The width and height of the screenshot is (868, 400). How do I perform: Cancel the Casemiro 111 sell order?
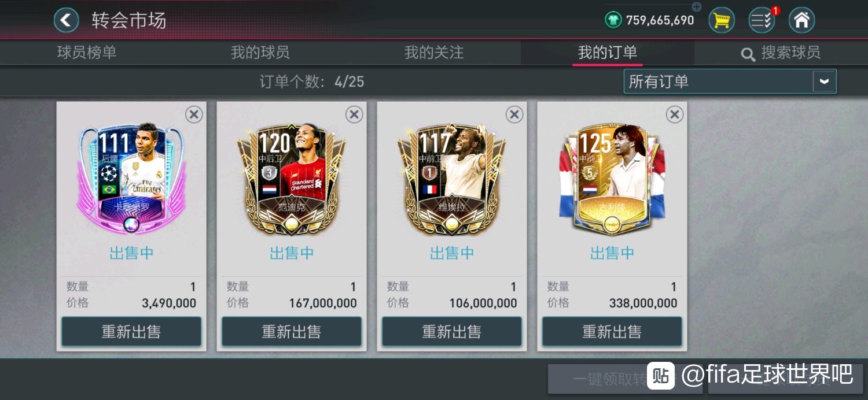tap(194, 114)
